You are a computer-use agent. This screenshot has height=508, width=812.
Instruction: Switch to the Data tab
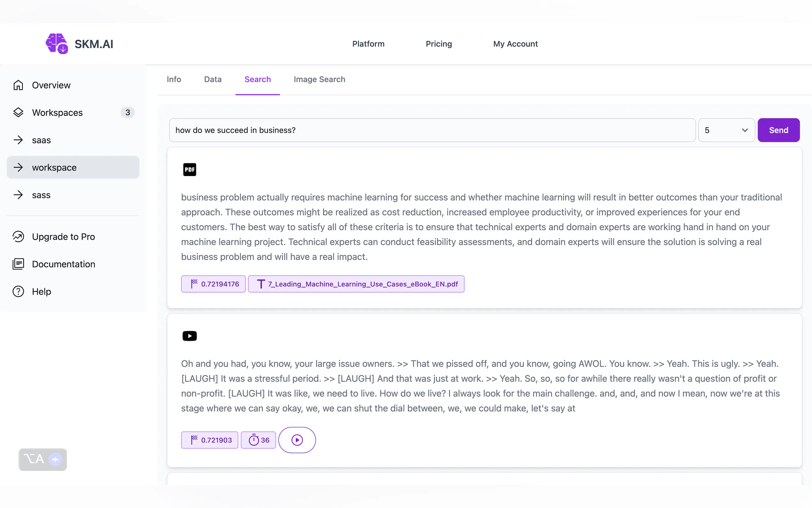(213, 80)
